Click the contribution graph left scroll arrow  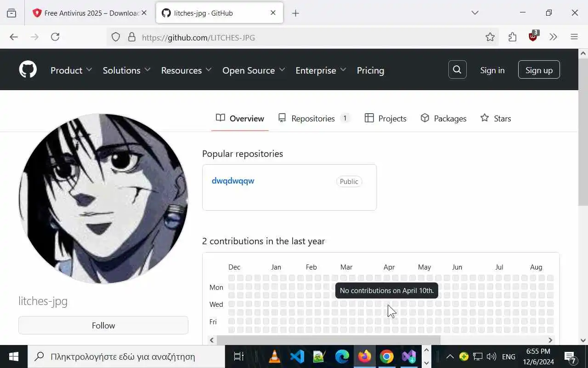pyautogui.click(x=212, y=340)
